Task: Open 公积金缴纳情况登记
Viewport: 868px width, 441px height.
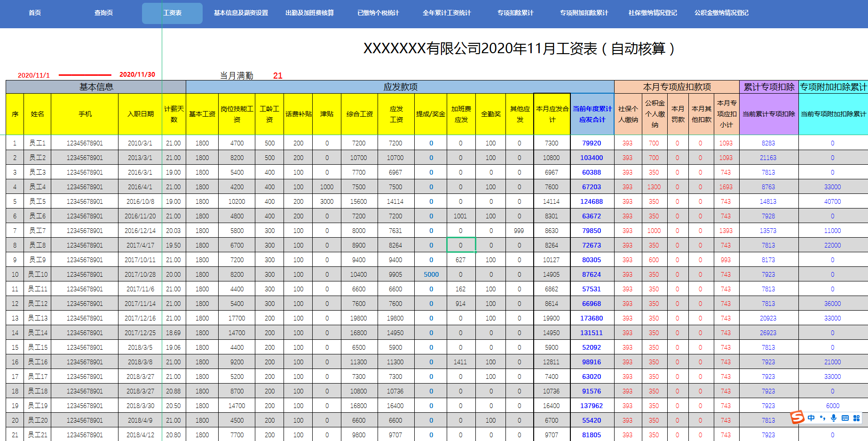Action: pyautogui.click(x=721, y=13)
